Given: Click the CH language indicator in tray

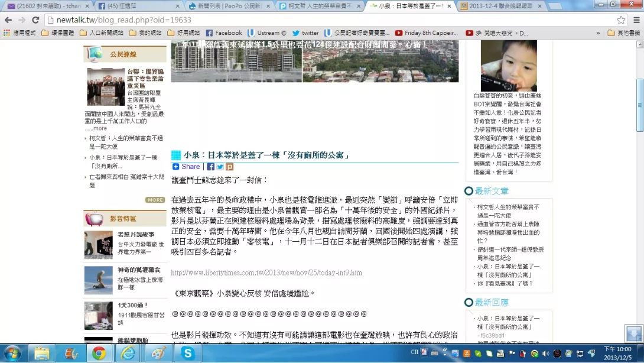Looking at the screenshot, I should 414,352.
